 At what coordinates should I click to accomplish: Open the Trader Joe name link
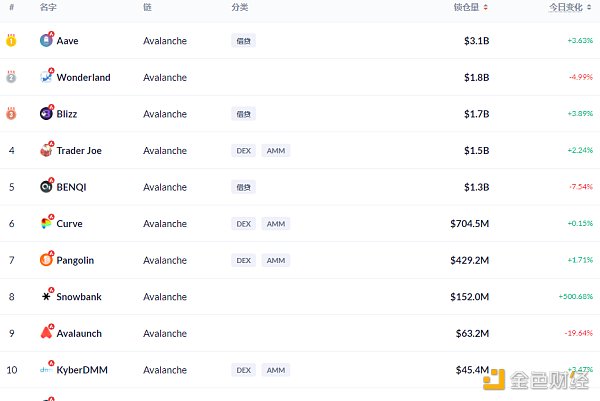pos(79,150)
